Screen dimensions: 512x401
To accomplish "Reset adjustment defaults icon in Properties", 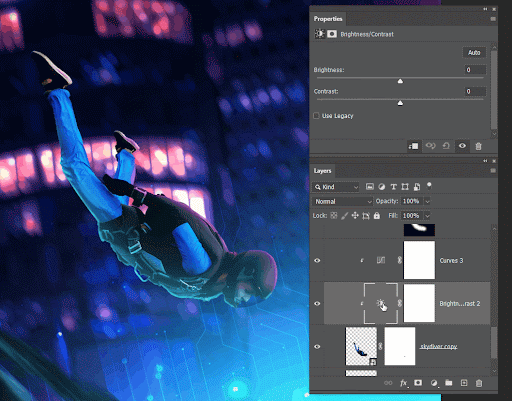I will point(446,146).
